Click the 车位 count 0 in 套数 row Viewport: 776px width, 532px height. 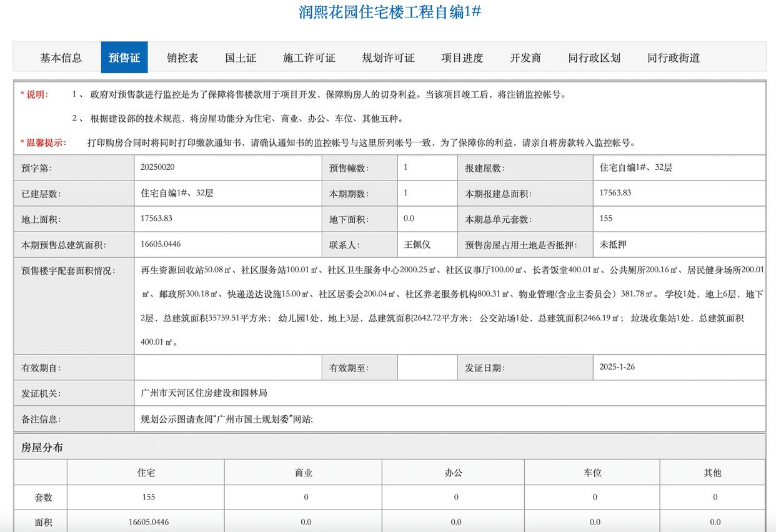click(595, 497)
